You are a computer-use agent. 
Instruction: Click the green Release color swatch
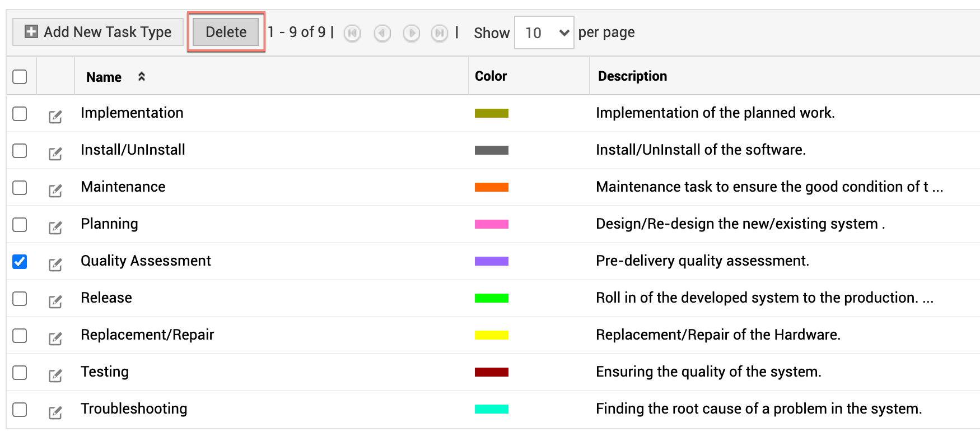pyautogui.click(x=491, y=298)
